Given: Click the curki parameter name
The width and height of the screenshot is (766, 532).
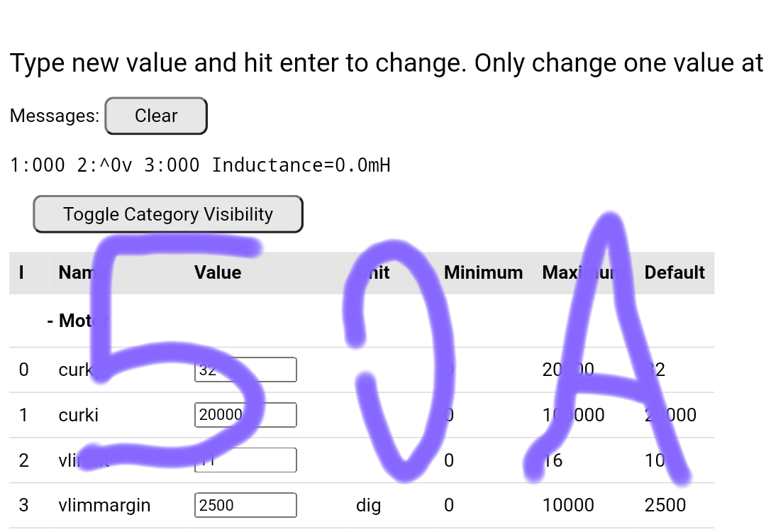Looking at the screenshot, I should pos(78,415).
